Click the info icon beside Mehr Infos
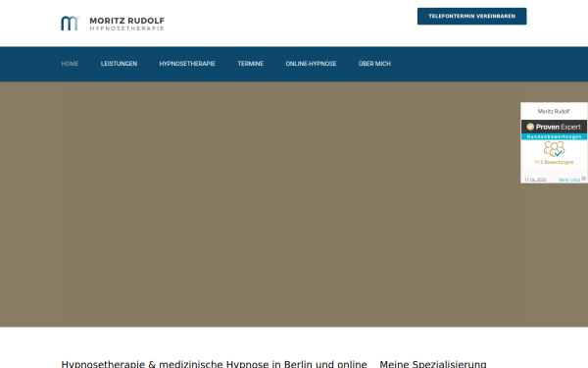This screenshot has width=588, height=368. [583, 179]
